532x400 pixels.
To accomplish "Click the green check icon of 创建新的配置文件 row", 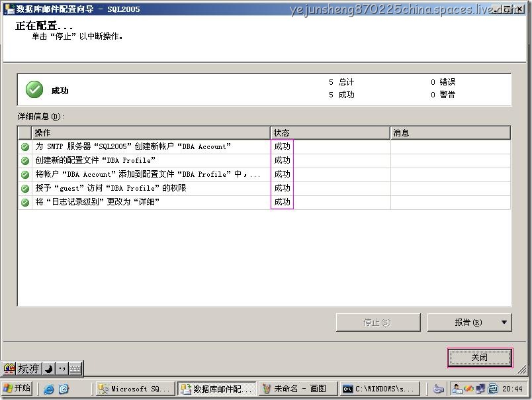I will click(x=25, y=161).
